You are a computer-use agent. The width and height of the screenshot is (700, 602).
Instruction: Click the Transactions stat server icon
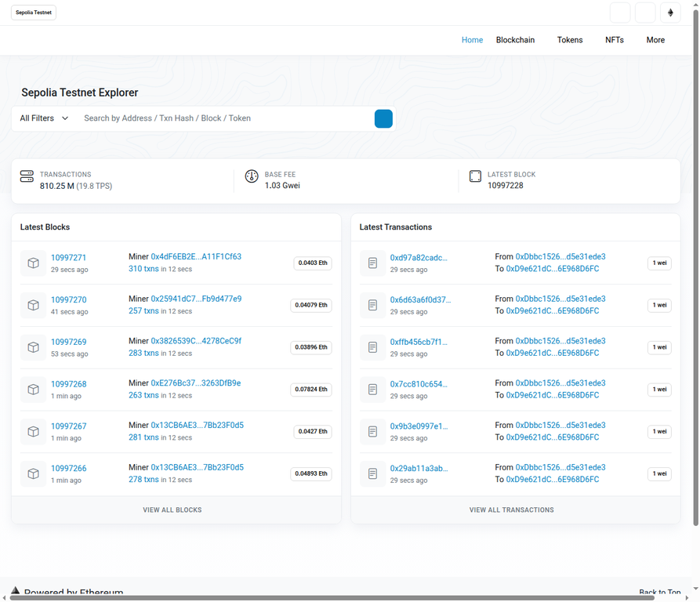pos(27,176)
